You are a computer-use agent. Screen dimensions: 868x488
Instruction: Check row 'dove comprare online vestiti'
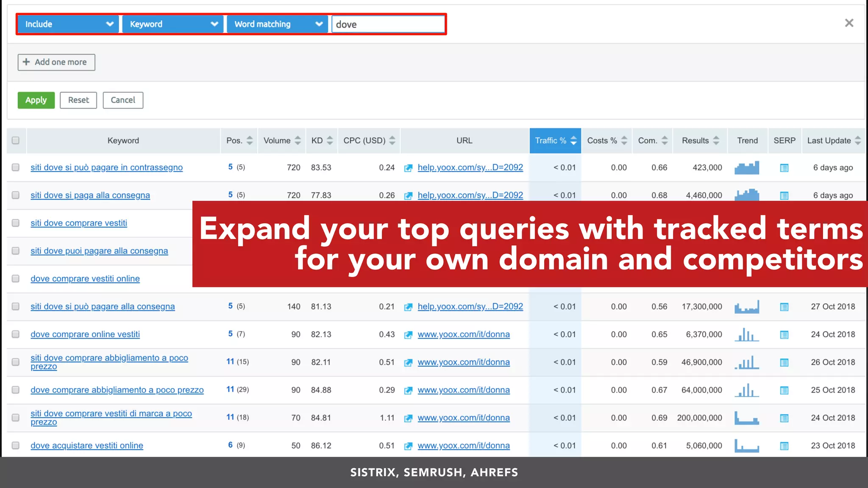pyautogui.click(x=16, y=334)
